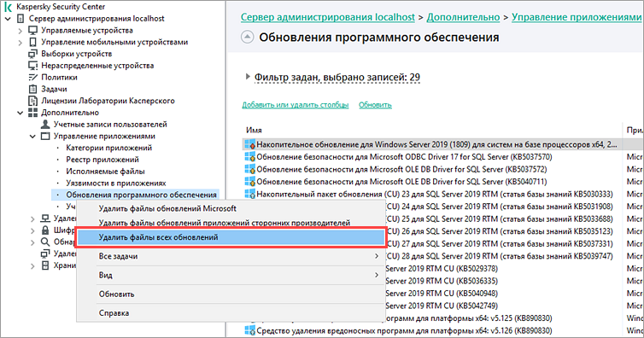Select Удалить файлы всех обновлений
Viewport: 644px width, 338px height.
[231, 237]
